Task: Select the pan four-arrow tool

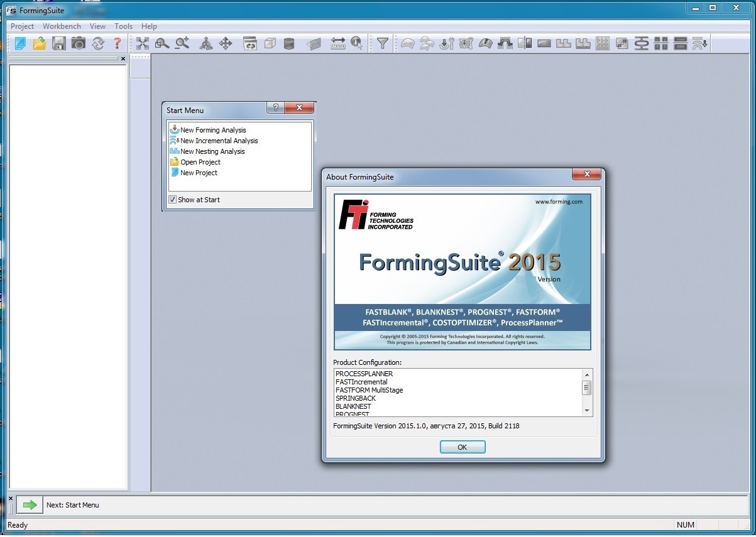Action: 226,43
